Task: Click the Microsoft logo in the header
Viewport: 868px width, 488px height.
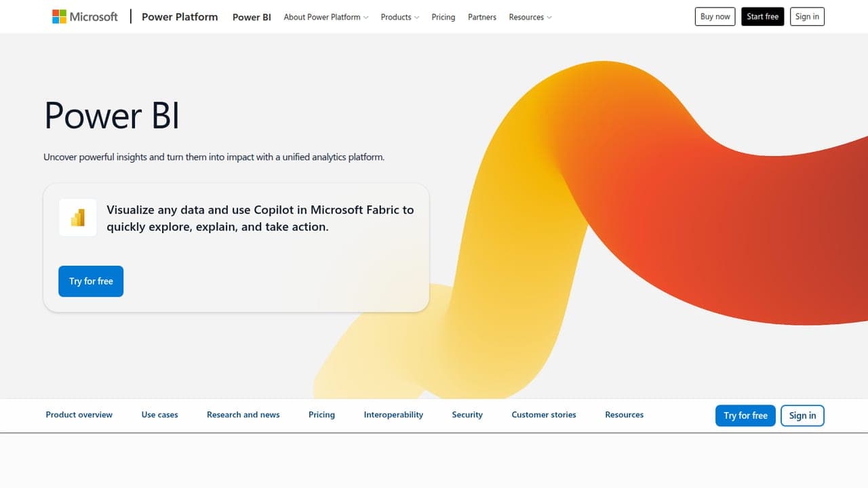Action: [x=85, y=17]
